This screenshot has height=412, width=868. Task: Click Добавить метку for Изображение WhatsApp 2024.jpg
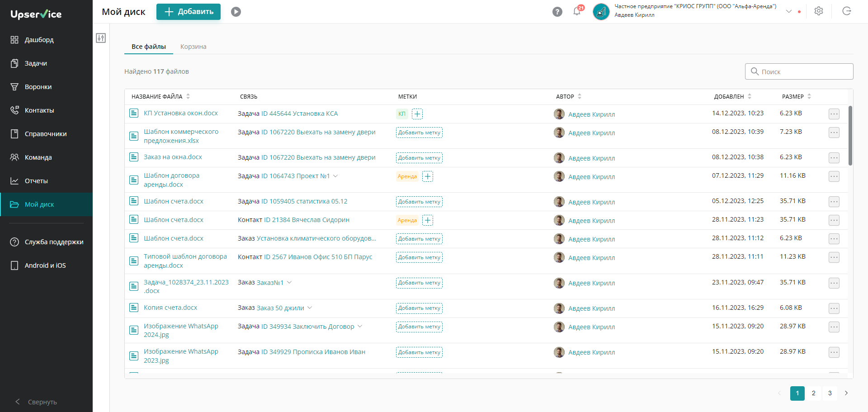click(x=419, y=327)
